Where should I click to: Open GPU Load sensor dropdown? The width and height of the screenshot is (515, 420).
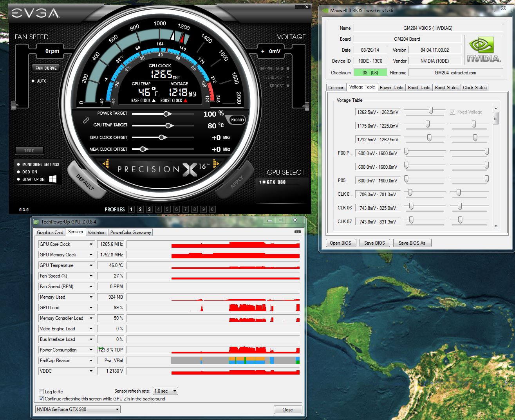click(x=91, y=308)
